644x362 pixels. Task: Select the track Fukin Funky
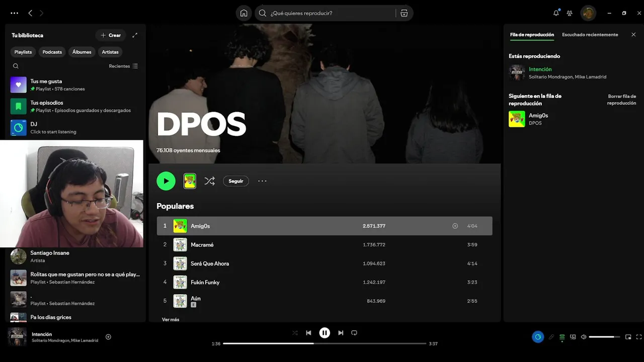click(x=325, y=282)
